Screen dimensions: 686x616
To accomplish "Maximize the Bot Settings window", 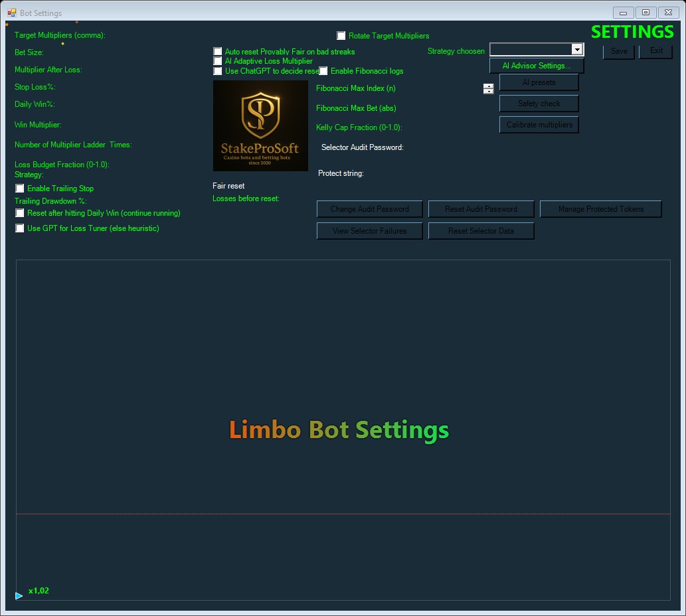I will click(x=645, y=13).
